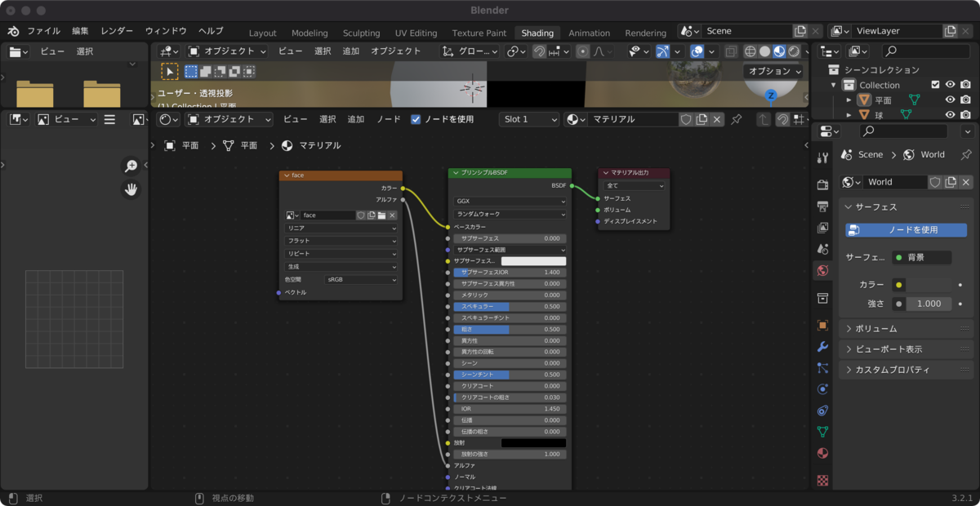
Task: Click the ノードを使用 button in World surface
Action: [x=906, y=230]
